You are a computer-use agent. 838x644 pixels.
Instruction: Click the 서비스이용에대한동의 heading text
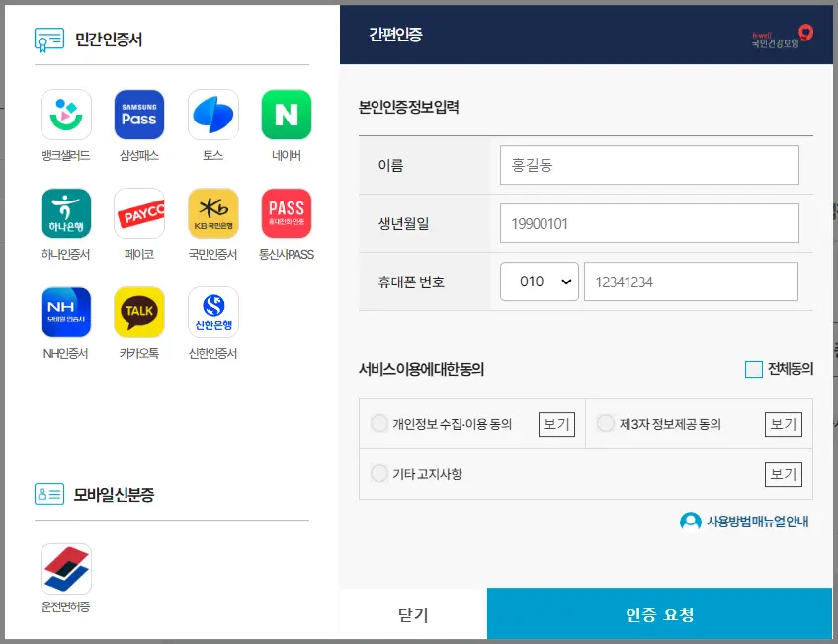pos(421,369)
